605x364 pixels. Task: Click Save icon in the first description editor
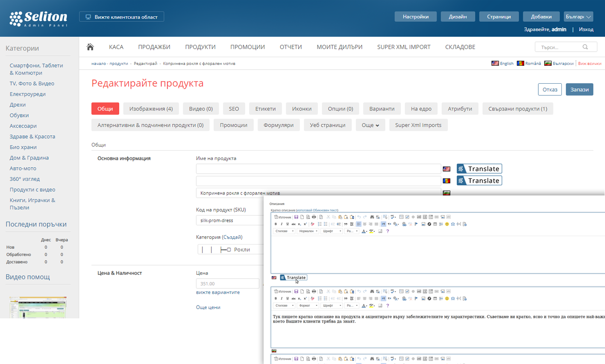click(x=296, y=217)
